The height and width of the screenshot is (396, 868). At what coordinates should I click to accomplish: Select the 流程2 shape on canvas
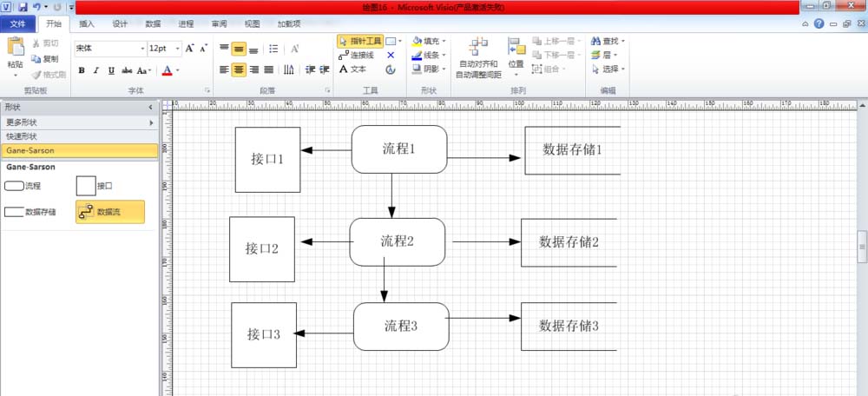tap(398, 241)
